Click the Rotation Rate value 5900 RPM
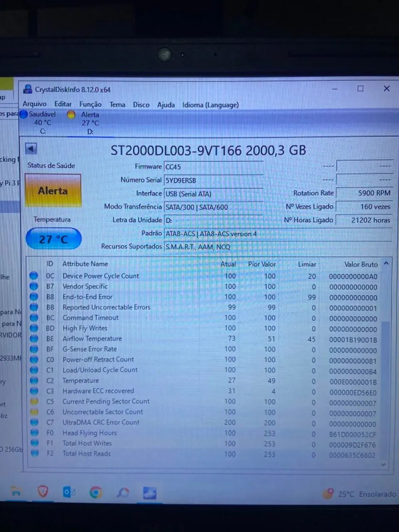Image resolution: width=399 pixels, height=532 pixels. [364, 193]
